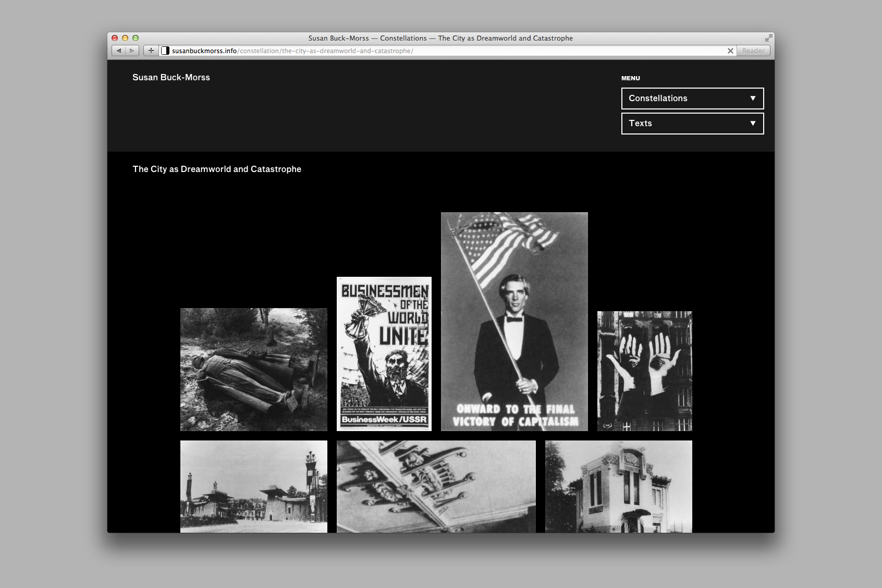Screen dimensions: 882x588
Task: Click the stop loading X icon
Action: point(730,51)
